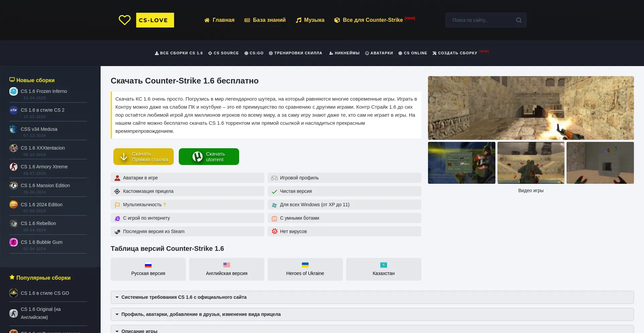Open the 'Английская версия' download link
The height and width of the screenshot is (333, 644).
click(226, 269)
